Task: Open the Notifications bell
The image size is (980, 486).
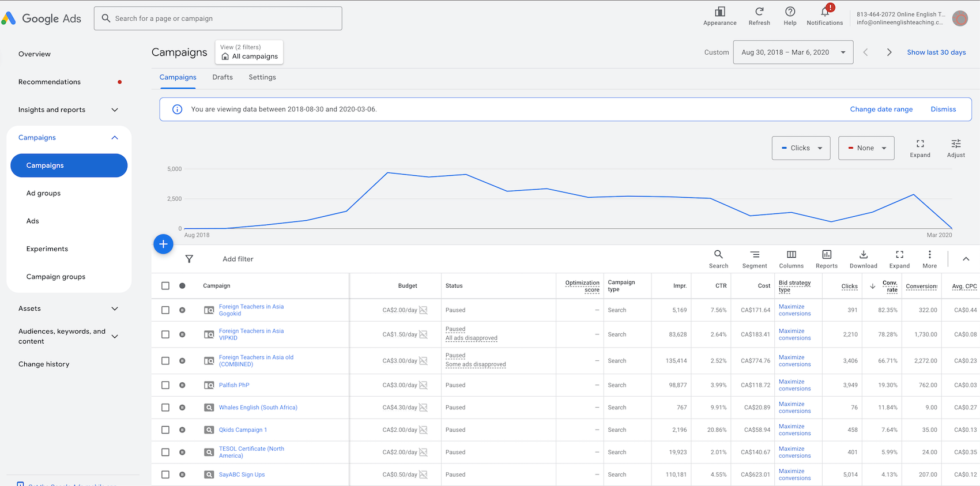Action: click(825, 12)
